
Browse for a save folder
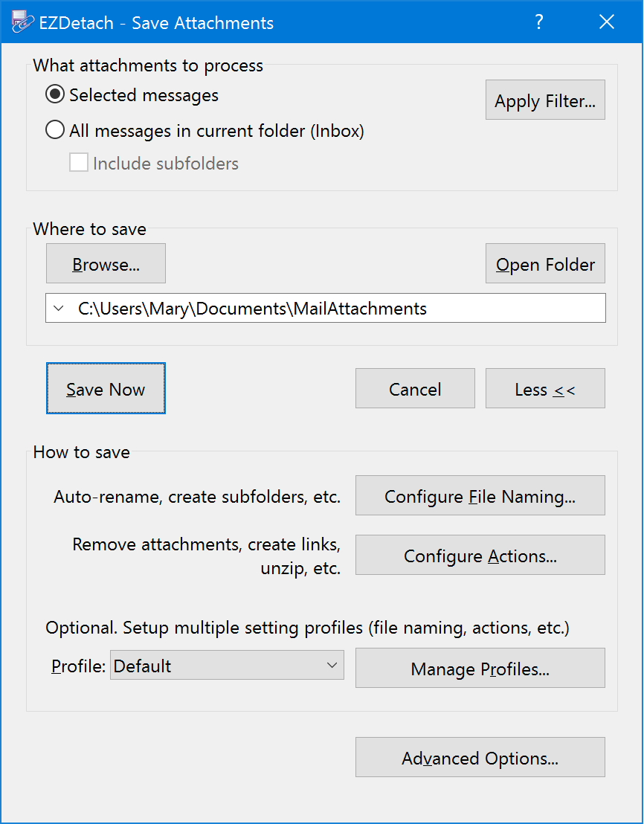(x=106, y=263)
